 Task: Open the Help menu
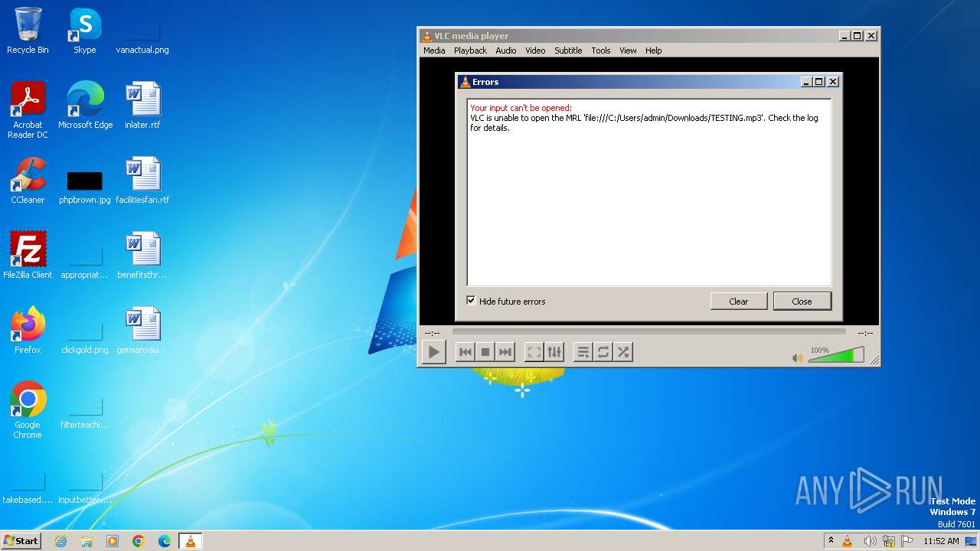tap(653, 51)
